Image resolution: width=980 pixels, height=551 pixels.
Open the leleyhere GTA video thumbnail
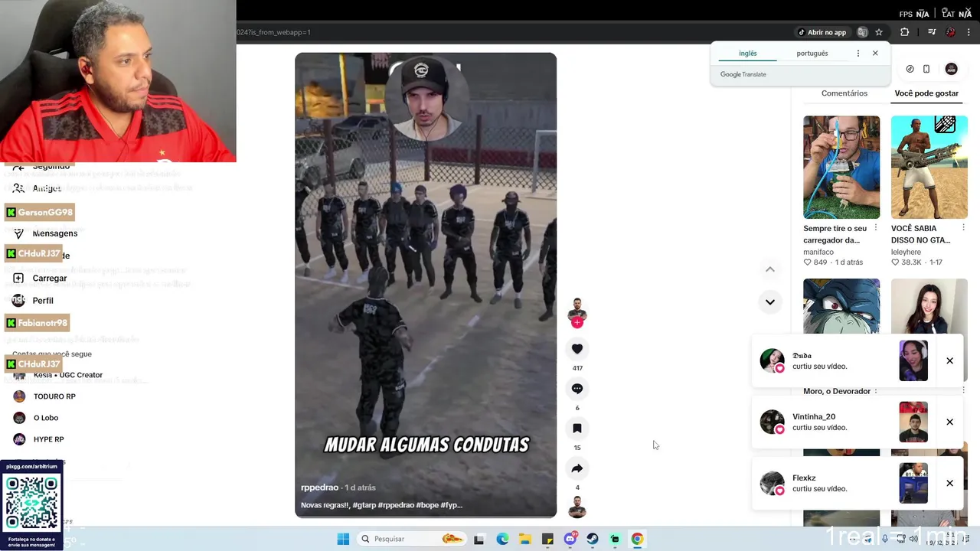pyautogui.click(x=929, y=167)
